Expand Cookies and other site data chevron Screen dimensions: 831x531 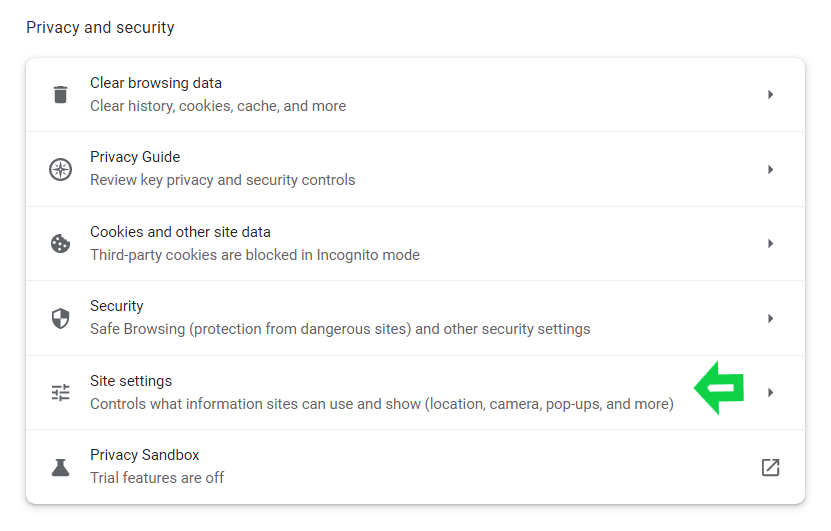(x=770, y=244)
